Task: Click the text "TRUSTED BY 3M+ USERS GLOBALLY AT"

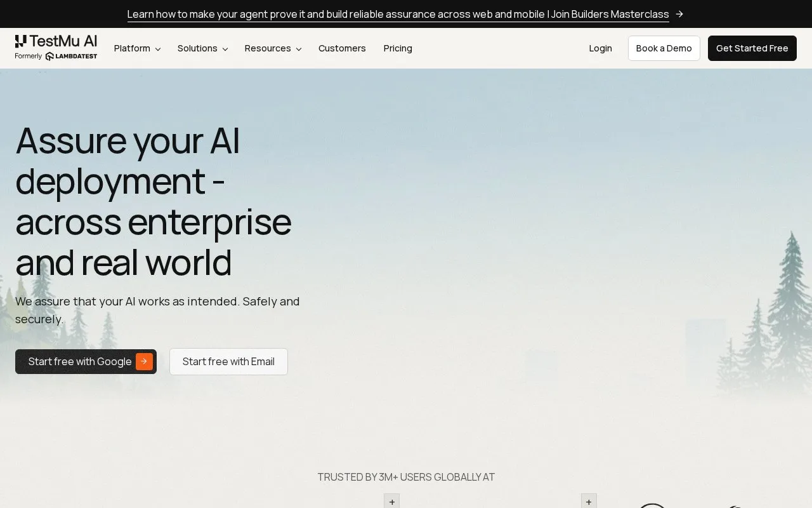Action: [x=406, y=477]
